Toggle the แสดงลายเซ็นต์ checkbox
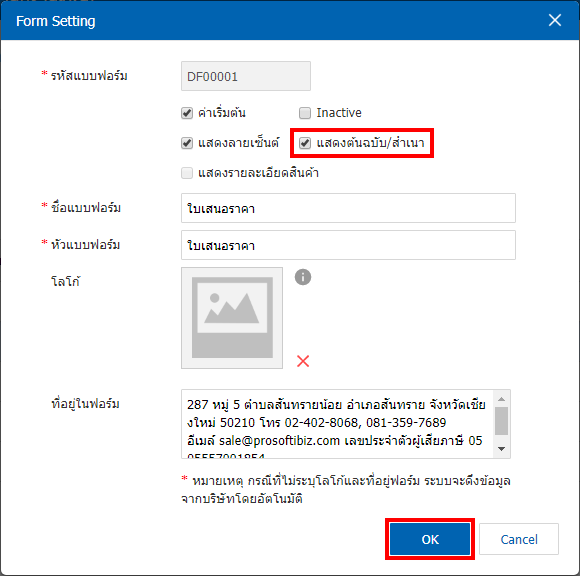 [x=187, y=143]
